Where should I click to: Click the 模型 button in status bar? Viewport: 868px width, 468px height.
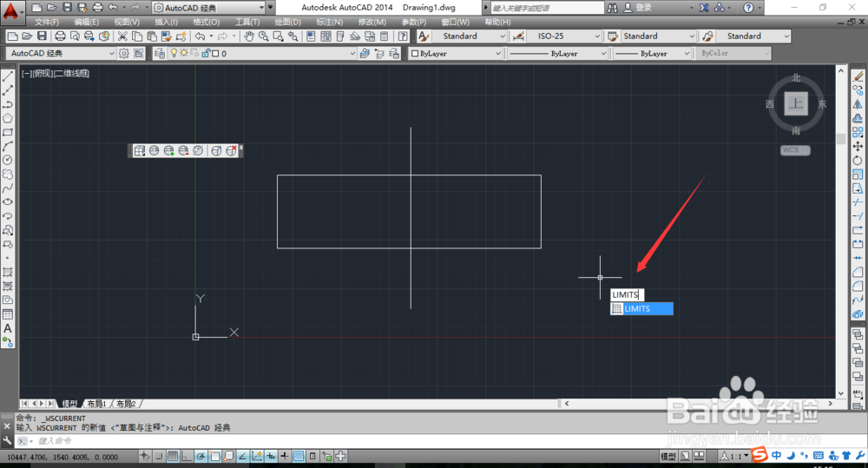click(x=668, y=457)
